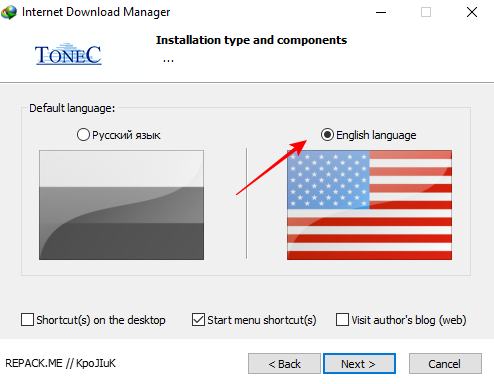494x384 pixels.
Task: Continue with the Next > button
Action: (359, 364)
